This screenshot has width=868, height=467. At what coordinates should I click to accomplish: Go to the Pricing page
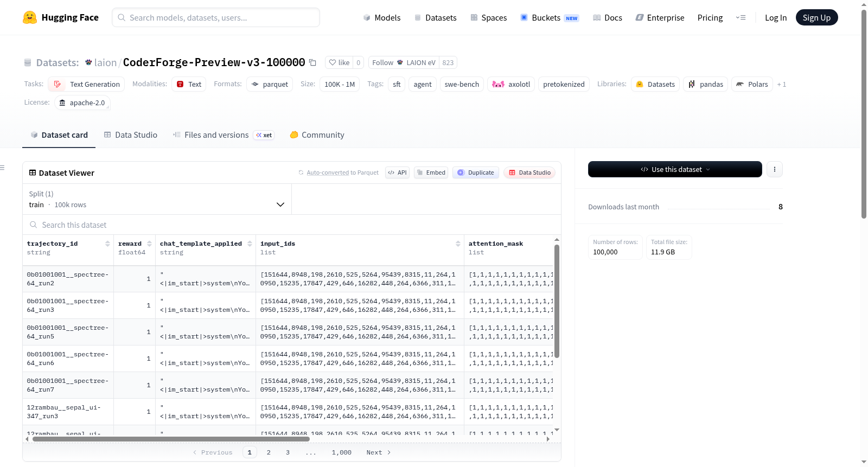pyautogui.click(x=710, y=17)
